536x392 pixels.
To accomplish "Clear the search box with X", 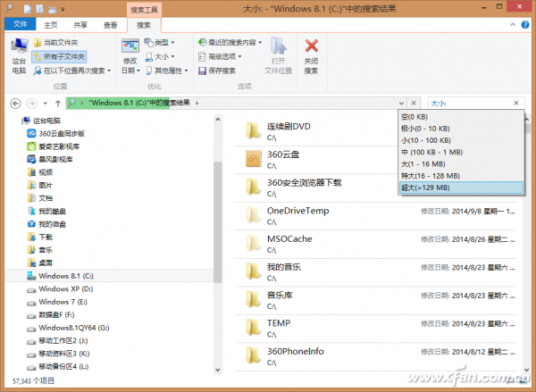I will [516, 103].
